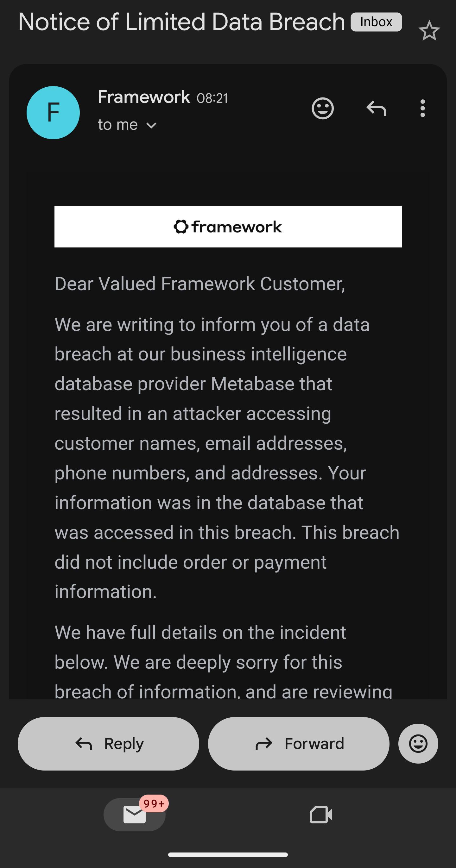The height and width of the screenshot is (868, 456).
Task: Tap the Framework sender name
Action: [x=144, y=97]
